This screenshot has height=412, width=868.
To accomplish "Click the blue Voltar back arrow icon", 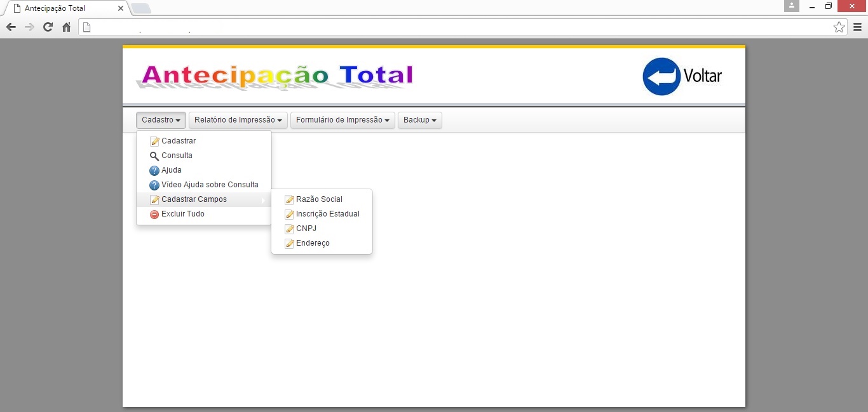I will (x=661, y=77).
